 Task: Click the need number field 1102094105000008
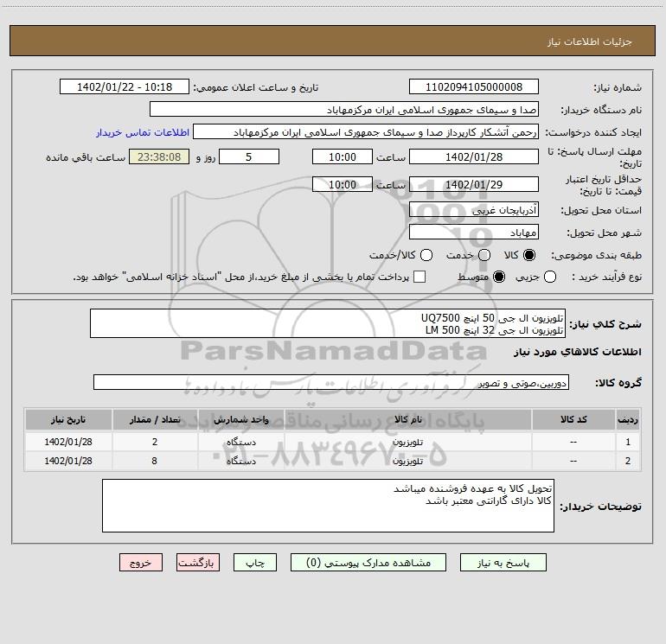tap(474, 87)
